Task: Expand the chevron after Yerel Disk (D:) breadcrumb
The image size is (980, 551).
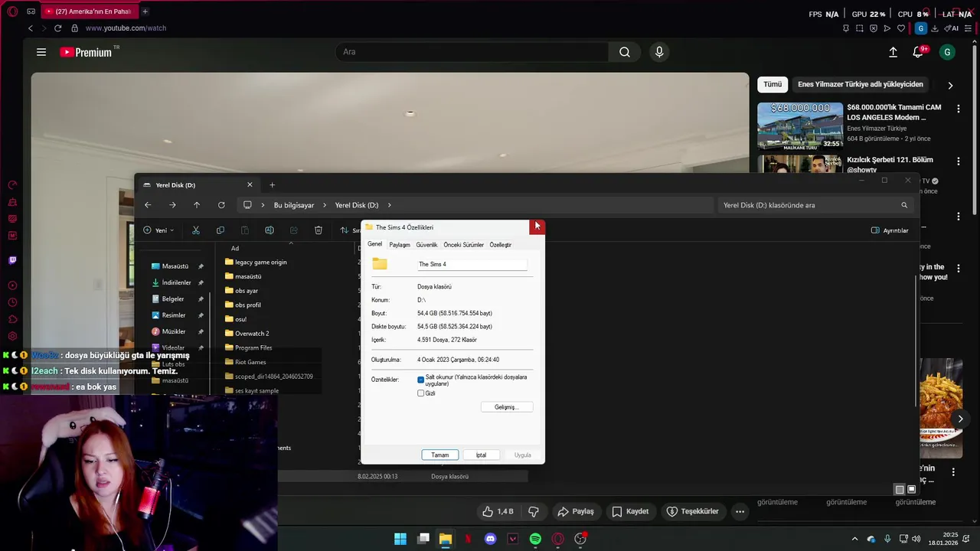Action: [x=389, y=205]
